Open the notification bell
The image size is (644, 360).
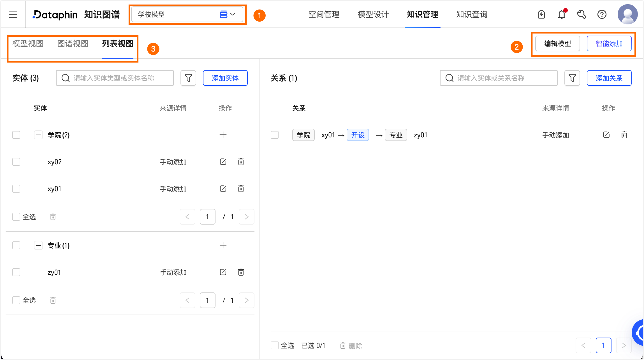[562, 14]
